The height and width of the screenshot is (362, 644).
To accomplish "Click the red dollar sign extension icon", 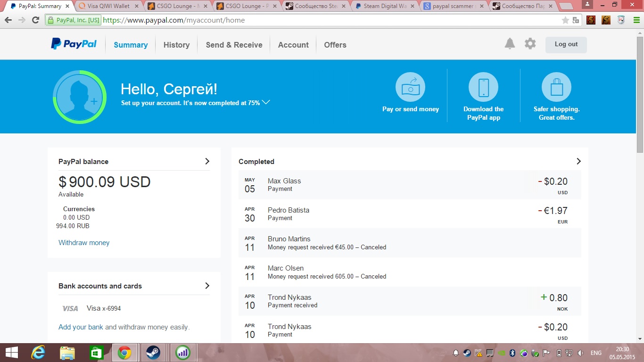I will (x=591, y=20).
